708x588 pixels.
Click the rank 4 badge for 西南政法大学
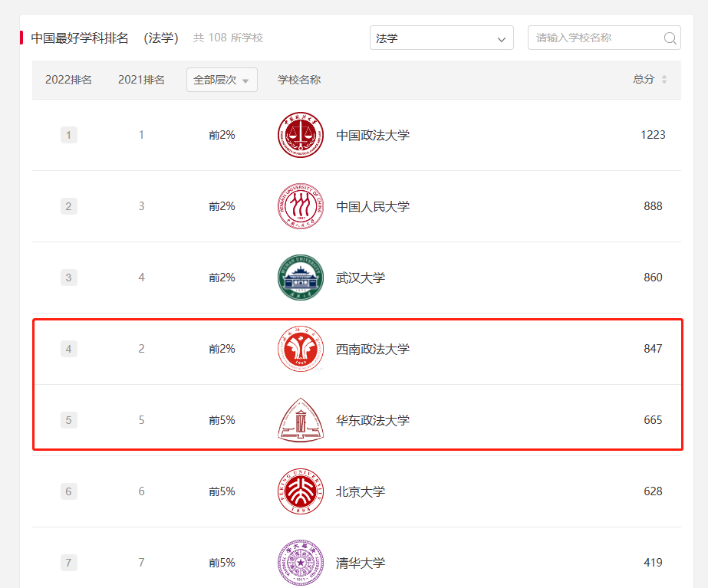click(68, 349)
